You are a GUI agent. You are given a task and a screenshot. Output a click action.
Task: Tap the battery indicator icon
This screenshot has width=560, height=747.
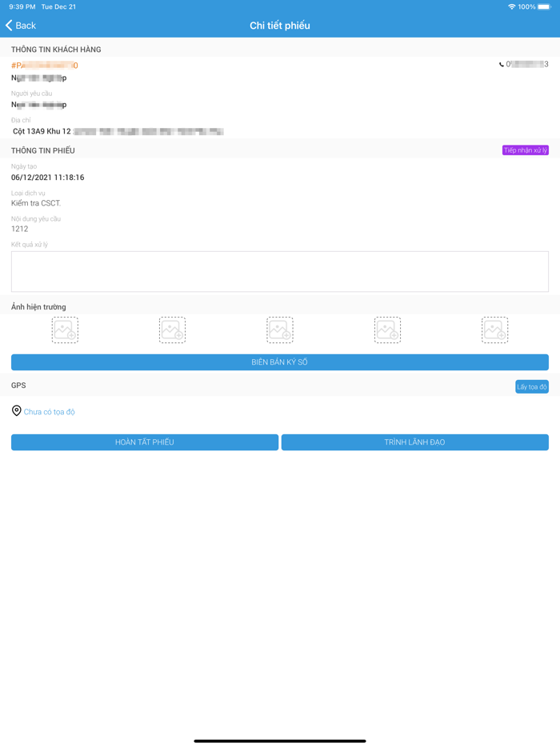tap(544, 6)
